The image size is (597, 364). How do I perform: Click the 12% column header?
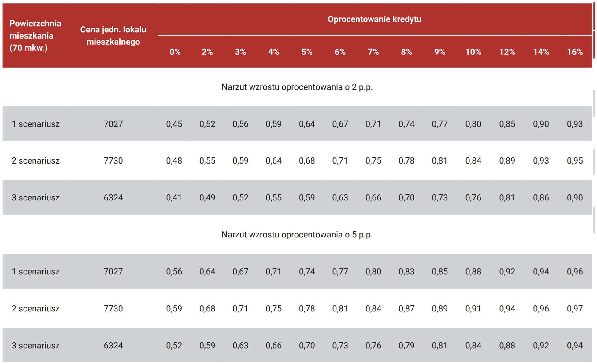coord(507,52)
